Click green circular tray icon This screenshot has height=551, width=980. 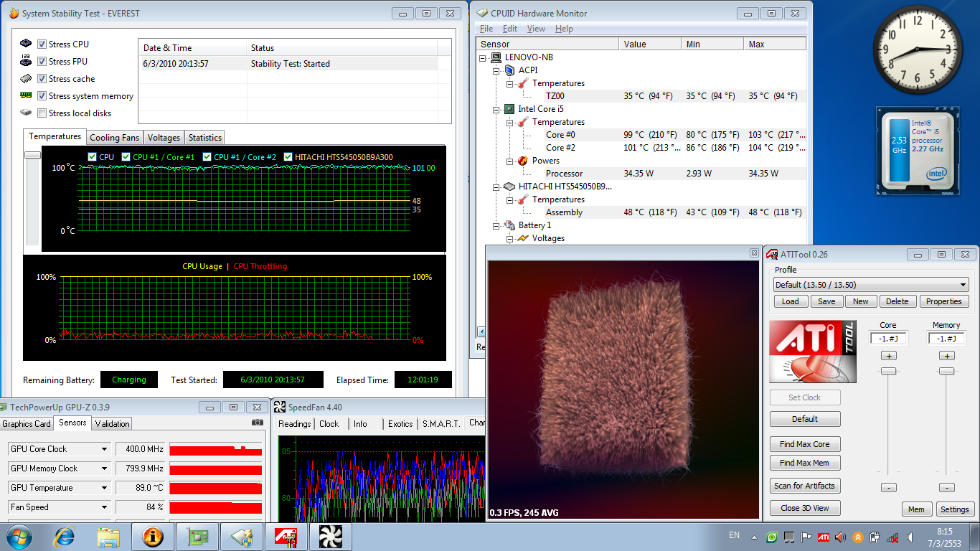(772, 537)
